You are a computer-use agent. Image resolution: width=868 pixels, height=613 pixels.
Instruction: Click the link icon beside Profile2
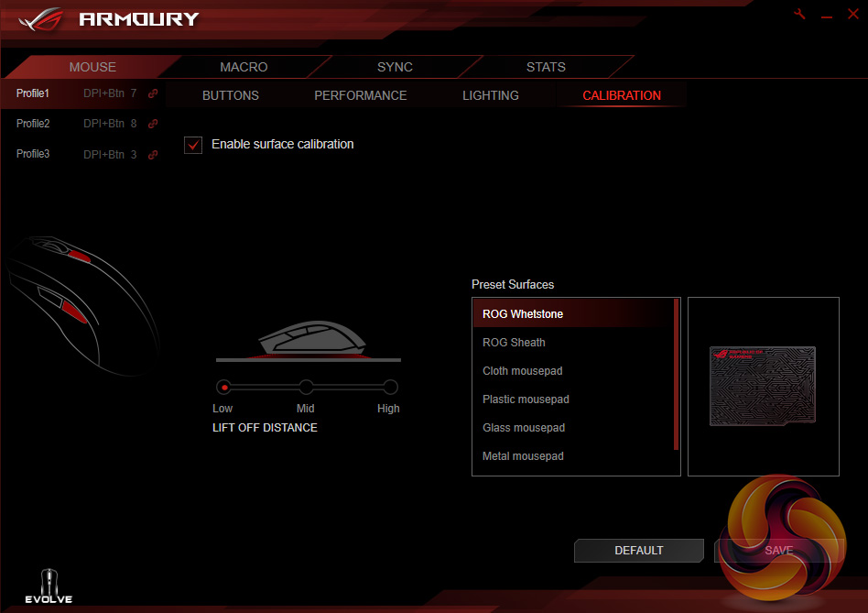click(153, 124)
